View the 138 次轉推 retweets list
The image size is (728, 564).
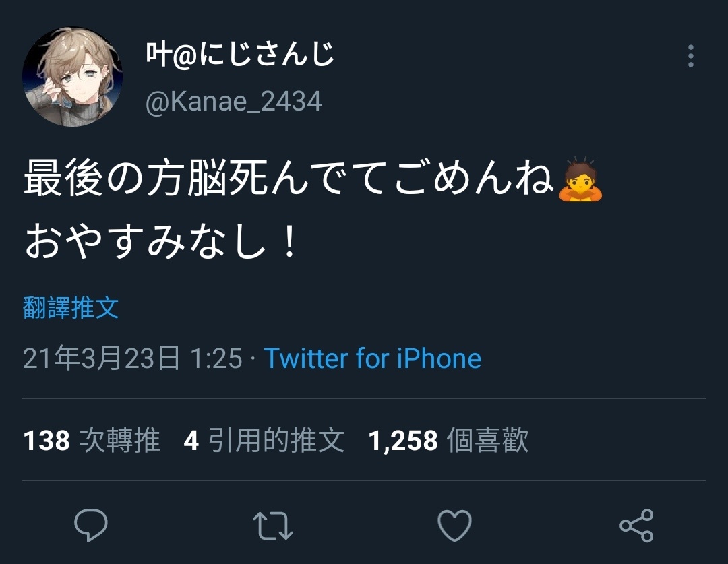pos(92,439)
